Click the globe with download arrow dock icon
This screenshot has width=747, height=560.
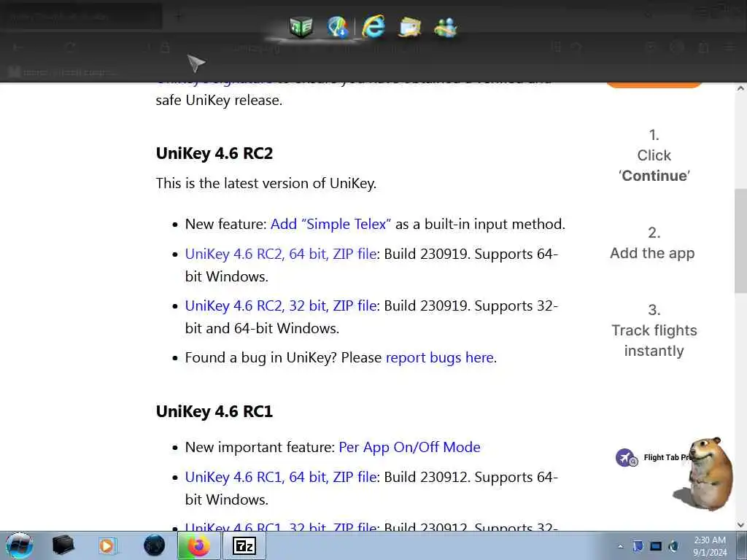coord(338,27)
